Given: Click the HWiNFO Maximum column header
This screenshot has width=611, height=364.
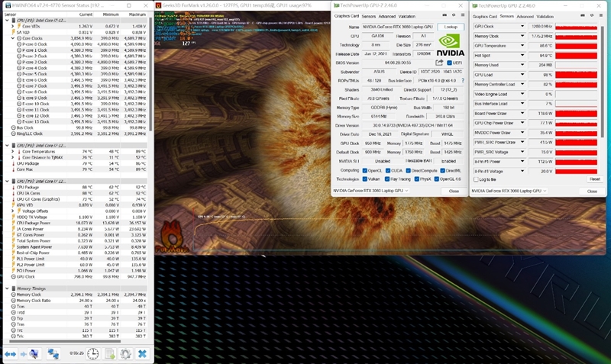Looking at the screenshot, I should pos(137,14).
